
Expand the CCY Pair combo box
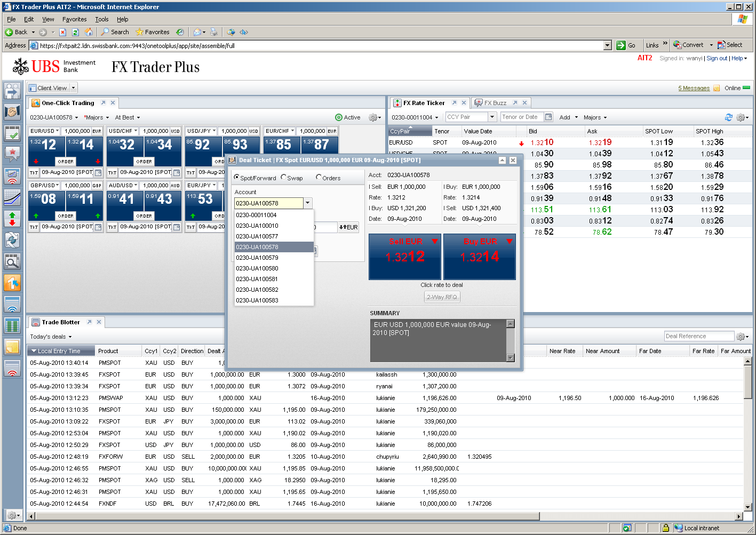coord(492,117)
